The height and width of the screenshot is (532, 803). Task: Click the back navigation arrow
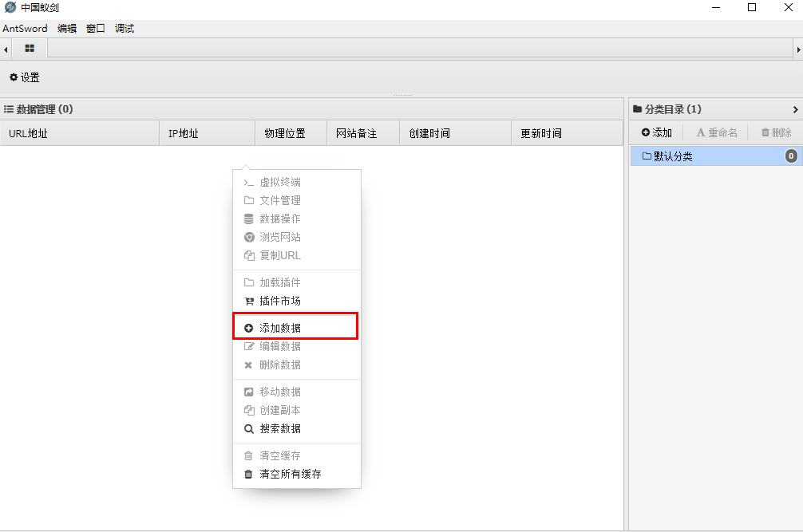click(x=6, y=49)
